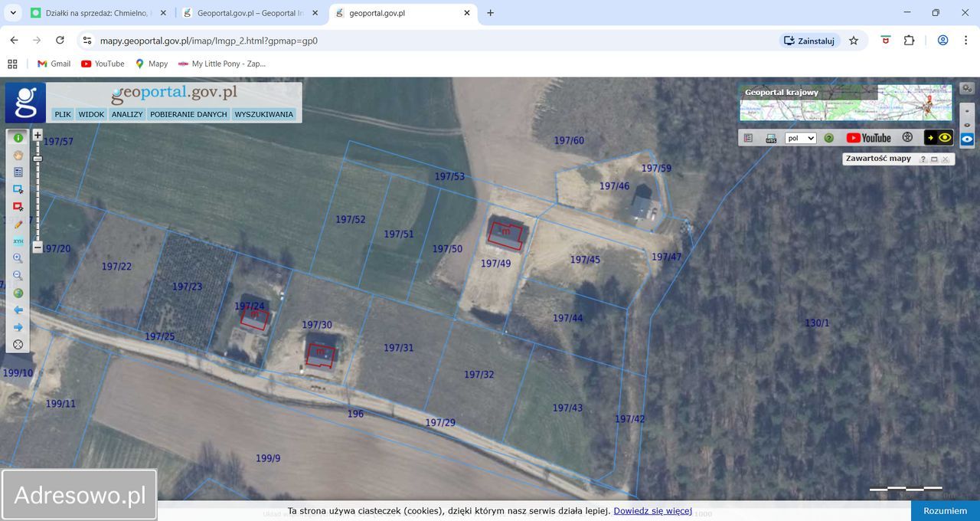Open the apps grid shortcut

click(x=12, y=64)
